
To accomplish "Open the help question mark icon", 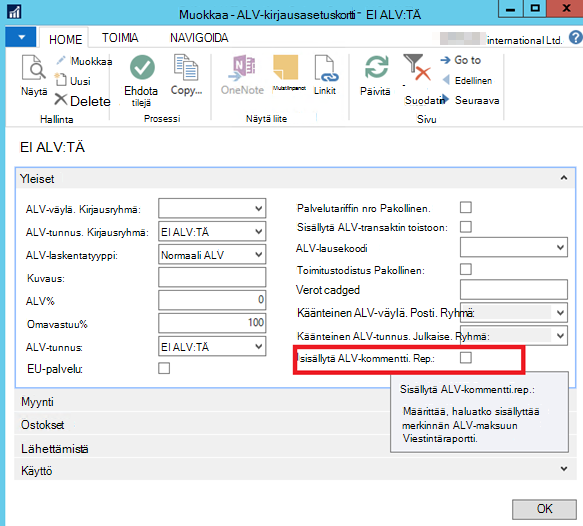I will pyautogui.click(x=576, y=38).
